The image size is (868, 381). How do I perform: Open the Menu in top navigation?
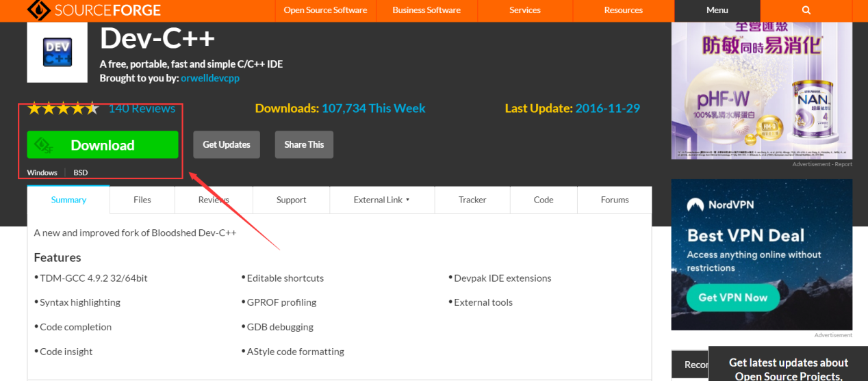pos(717,10)
